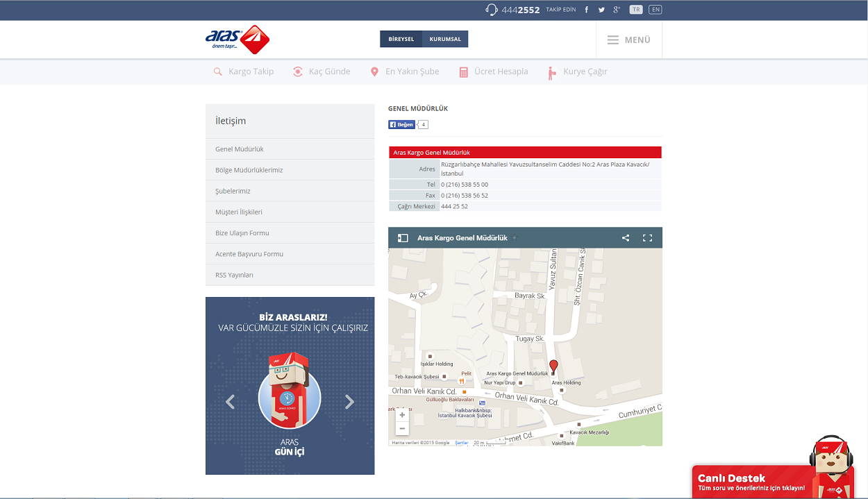Open the hamburger Menü
The width and height of the screenshot is (868, 499).
(629, 40)
